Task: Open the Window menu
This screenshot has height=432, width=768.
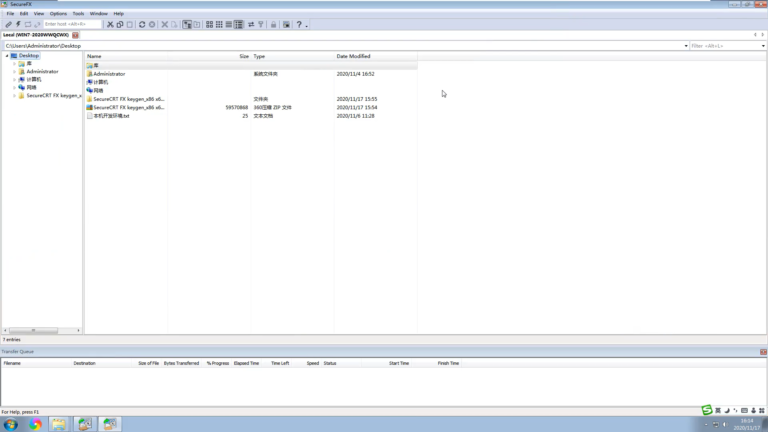Action: [x=98, y=14]
